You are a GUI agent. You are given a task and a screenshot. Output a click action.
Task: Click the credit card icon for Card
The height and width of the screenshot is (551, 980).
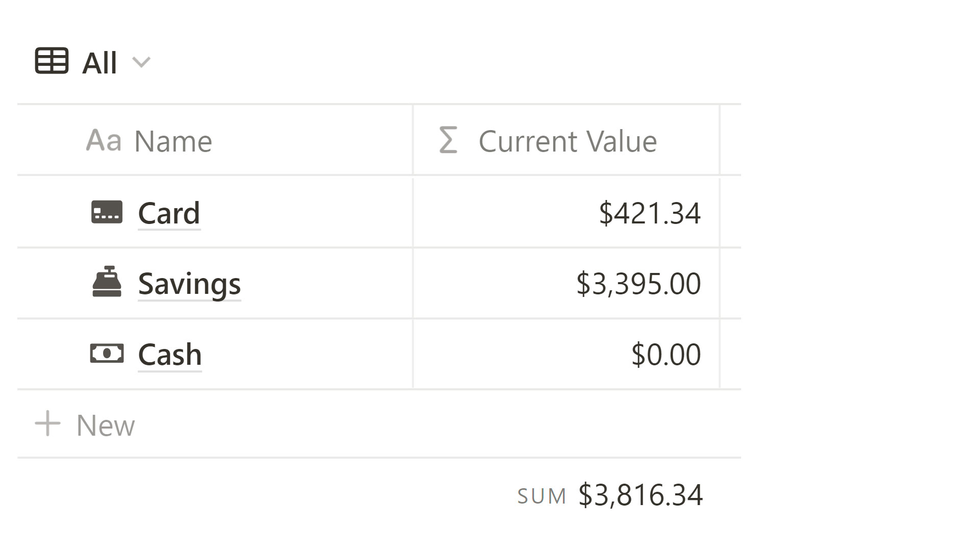pos(107,212)
